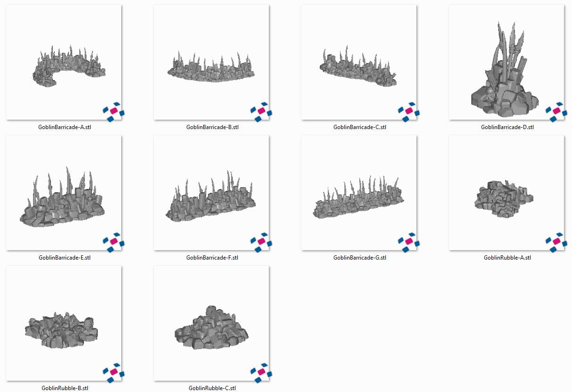572x392 pixels.
Task: Click the GoblinBarricade-G.stl filename label
Action: (359, 257)
